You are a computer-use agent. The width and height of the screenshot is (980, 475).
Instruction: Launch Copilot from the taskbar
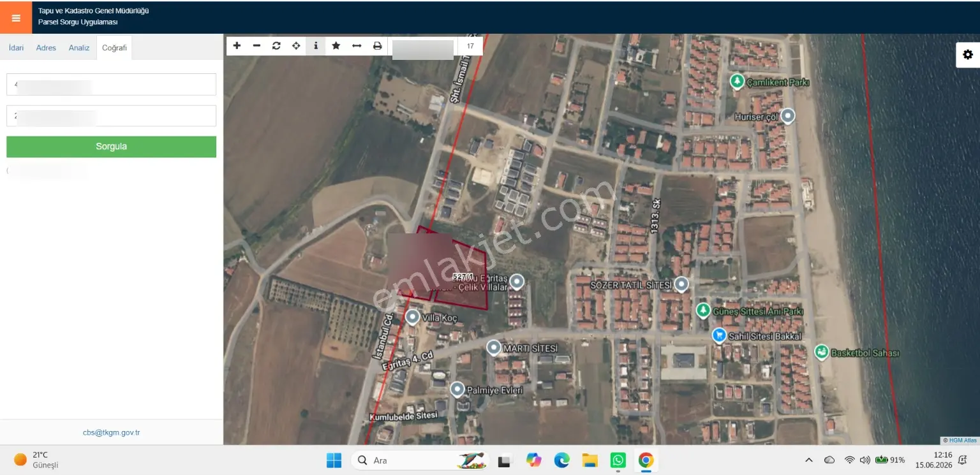point(533,460)
